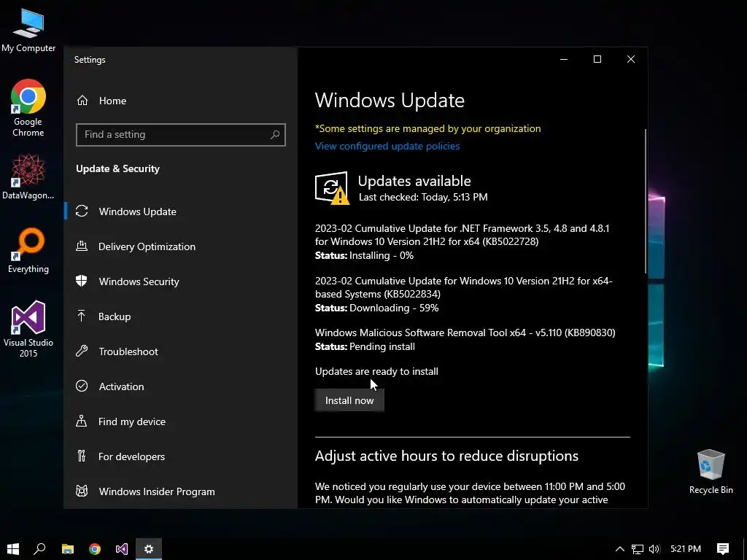Click the KB5022834 cumulative update text
The width and height of the screenshot is (747, 560).
[x=463, y=287]
